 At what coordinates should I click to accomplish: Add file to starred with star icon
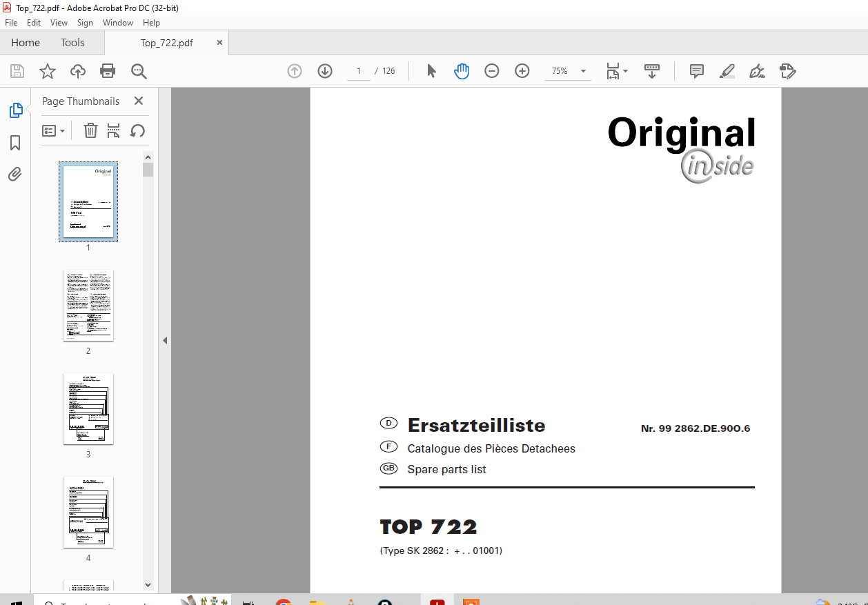[47, 71]
